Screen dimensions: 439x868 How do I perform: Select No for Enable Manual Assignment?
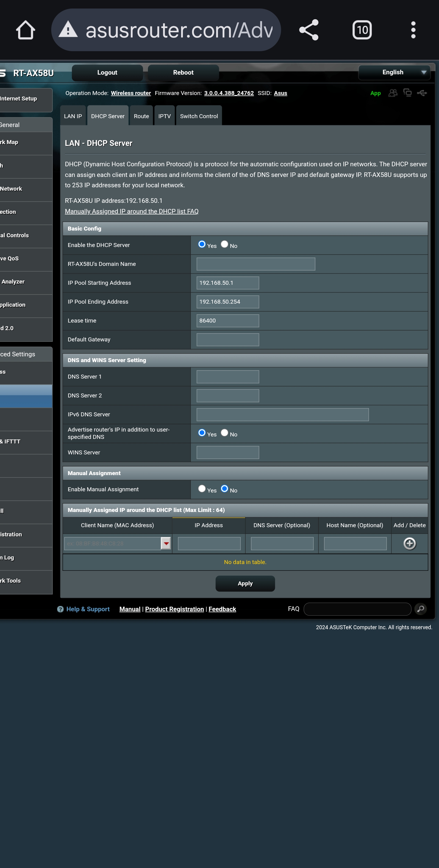tap(224, 489)
